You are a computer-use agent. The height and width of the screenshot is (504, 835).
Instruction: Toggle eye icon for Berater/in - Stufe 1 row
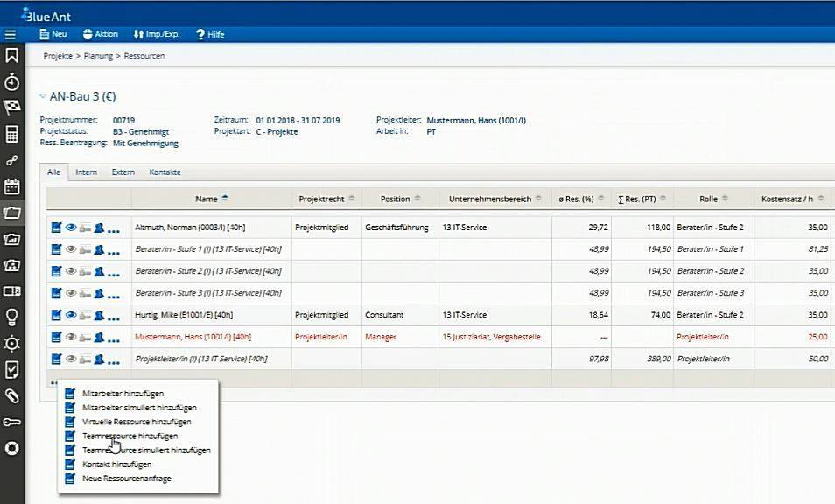click(x=71, y=249)
